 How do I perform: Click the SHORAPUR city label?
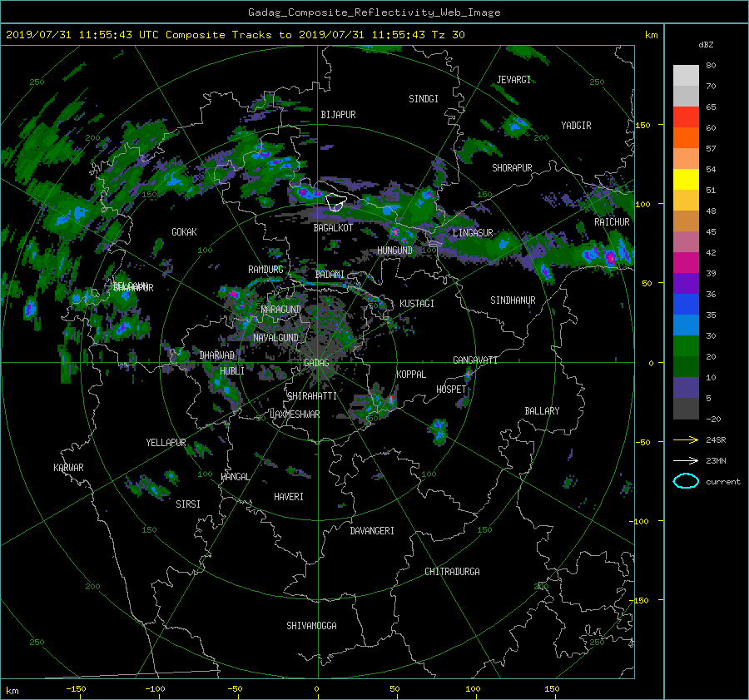[512, 168]
